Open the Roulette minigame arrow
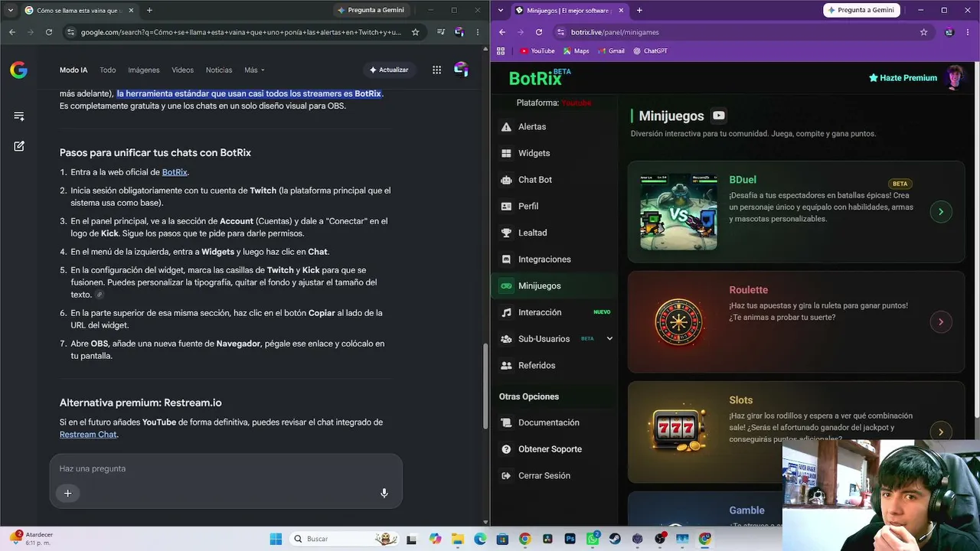This screenshot has width=980, height=551. (x=941, y=321)
